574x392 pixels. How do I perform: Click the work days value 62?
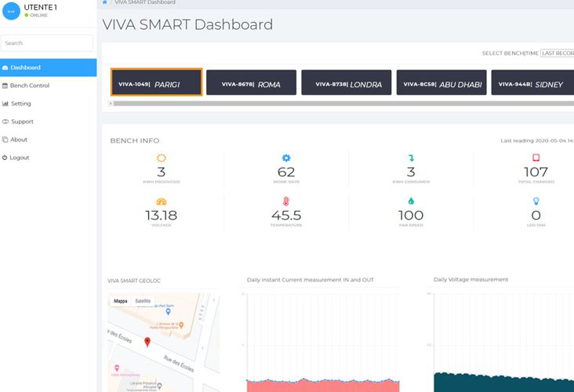point(286,172)
